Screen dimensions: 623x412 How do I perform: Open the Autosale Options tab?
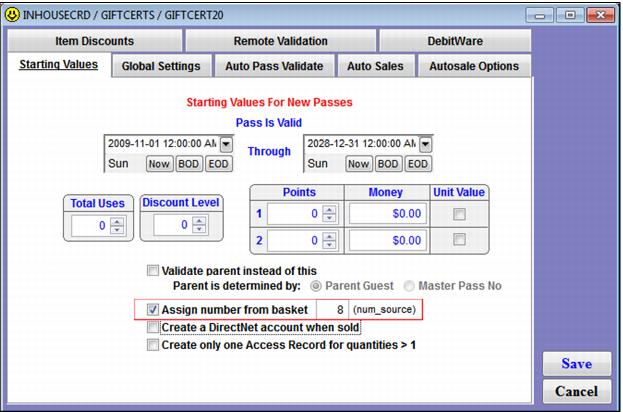474,66
